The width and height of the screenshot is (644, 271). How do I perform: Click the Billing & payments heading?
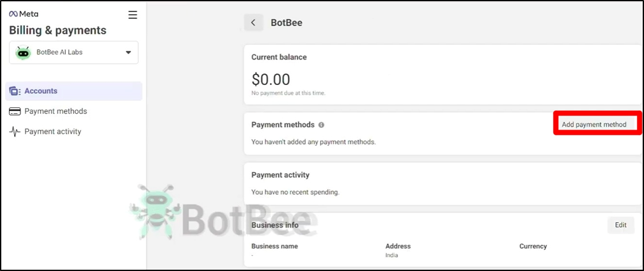(58, 31)
